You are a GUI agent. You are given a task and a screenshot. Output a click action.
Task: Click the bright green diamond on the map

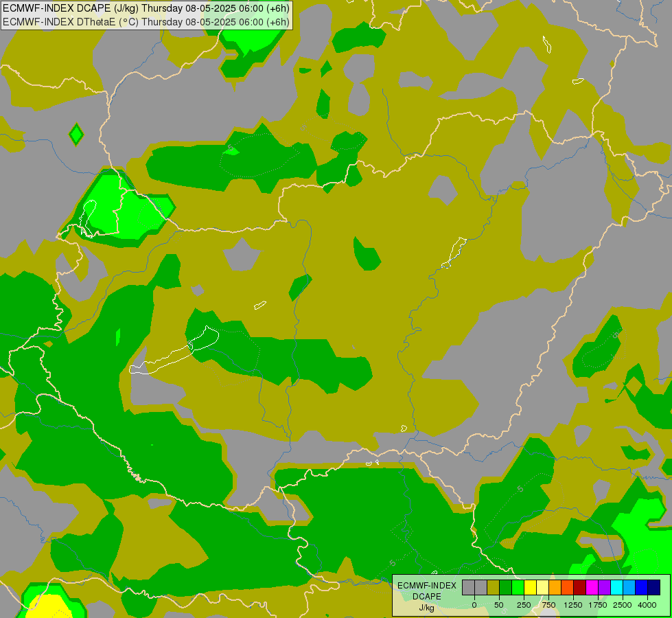click(76, 134)
